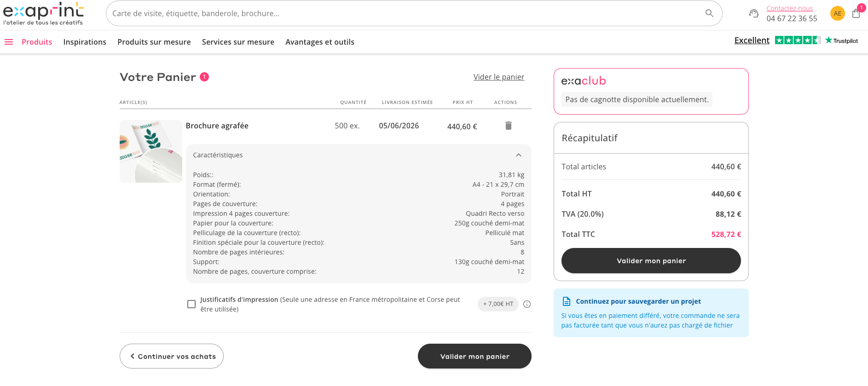Open Services sur mesure menu
The width and height of the screenshot is (868, 386).
238,42
